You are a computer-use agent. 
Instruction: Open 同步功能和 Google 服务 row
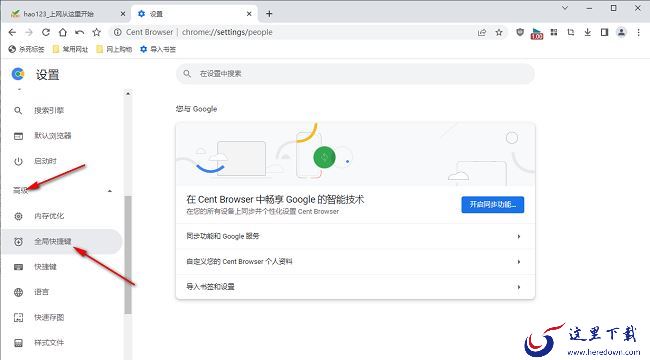click(355, 236)
